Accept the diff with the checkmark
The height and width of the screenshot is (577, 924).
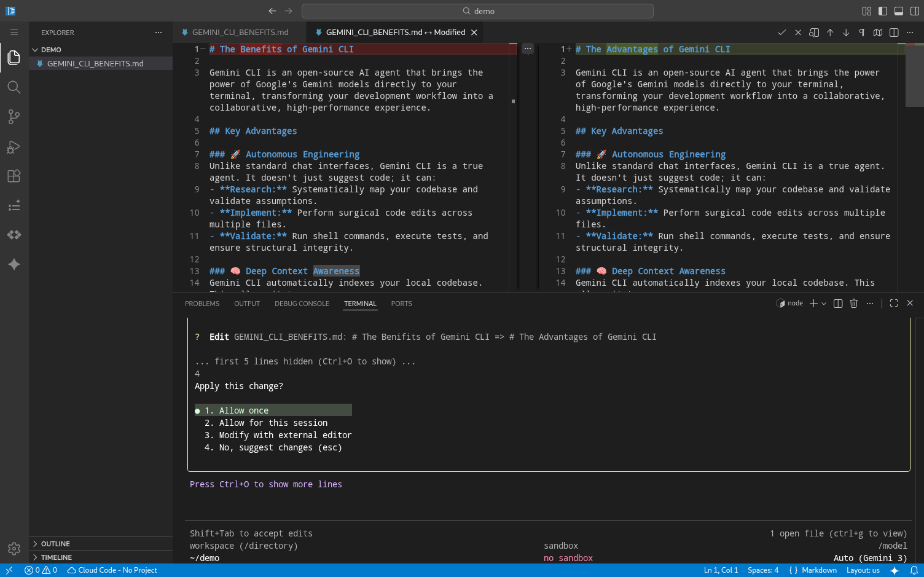(782, 32)
